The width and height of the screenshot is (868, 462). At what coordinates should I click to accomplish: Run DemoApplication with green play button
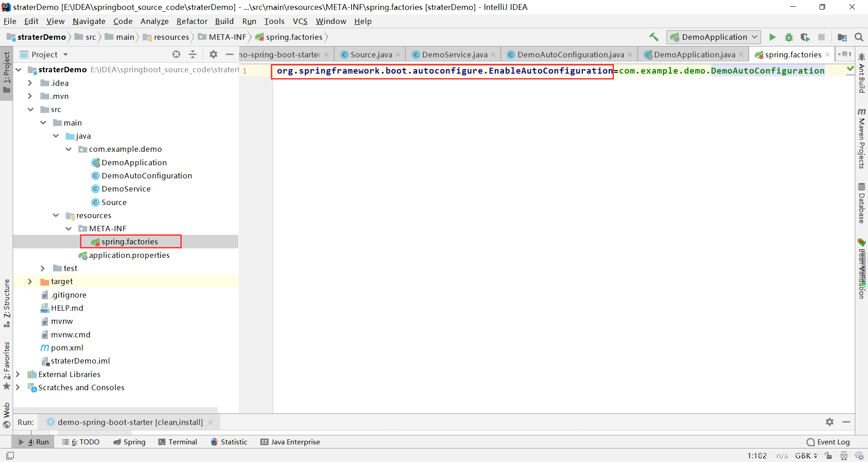tap(772, 37)
